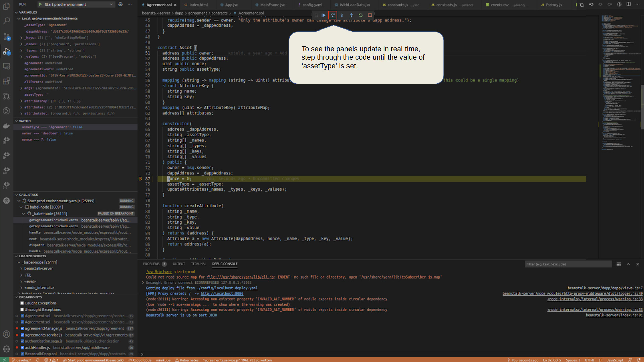644x362 pixels.
Task: Click the Step Over debug button
Action: click(333, 15)
